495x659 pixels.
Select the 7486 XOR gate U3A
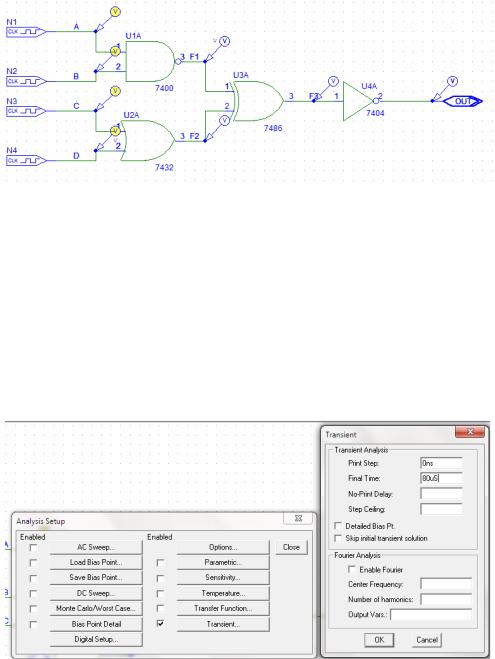click(x=258, y=101)
